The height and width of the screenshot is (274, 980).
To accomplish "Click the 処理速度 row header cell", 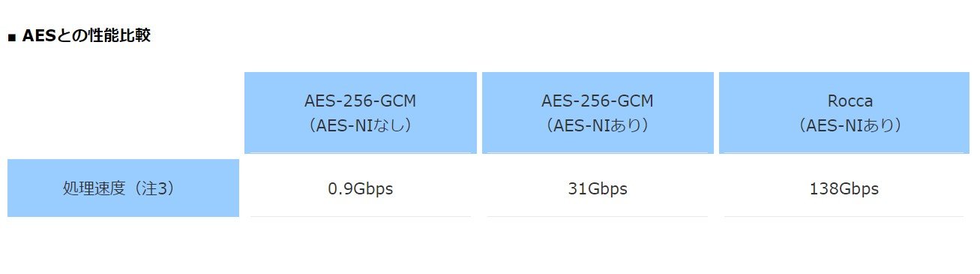I will [123, 188].
